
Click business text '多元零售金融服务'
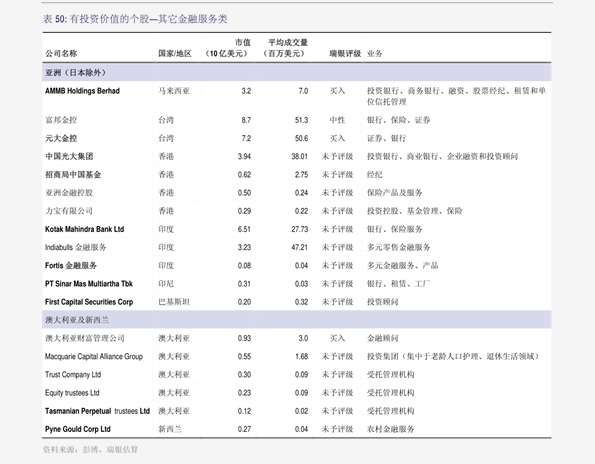coord(398,247)
